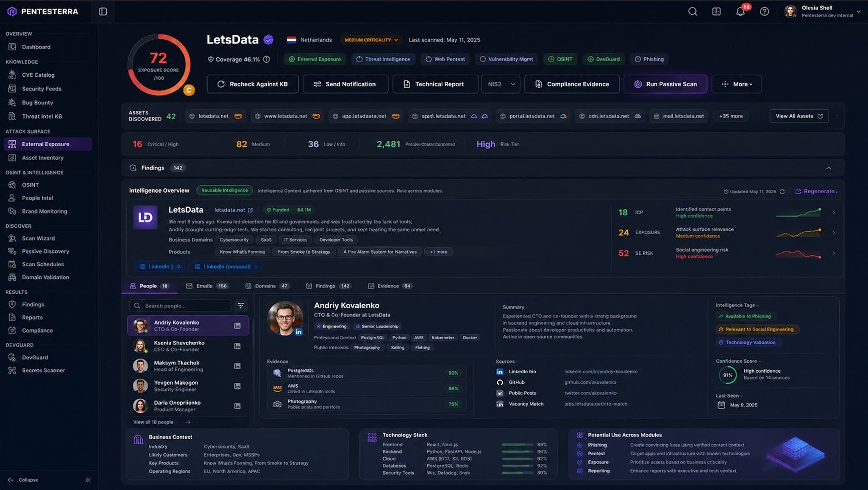Click the external link icon beside letsdata.net
Image resolution: width=868 pixels, height=490 pixels.
click(x=250, y=210)
